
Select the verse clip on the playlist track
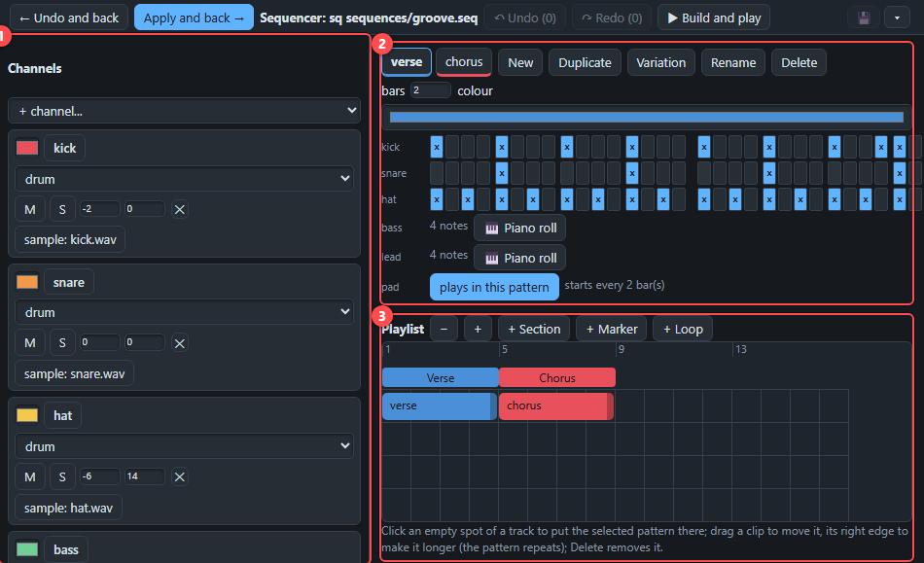tap(440, 405)
